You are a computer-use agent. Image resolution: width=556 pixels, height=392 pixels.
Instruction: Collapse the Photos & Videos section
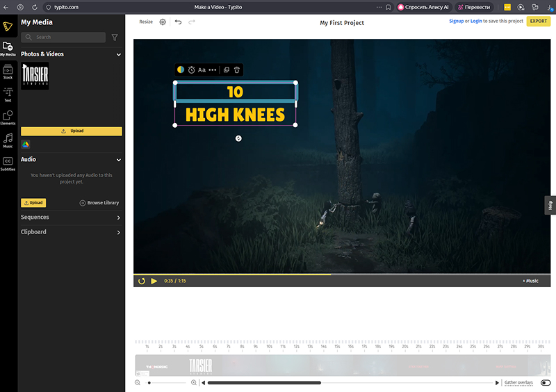(118, 54)
